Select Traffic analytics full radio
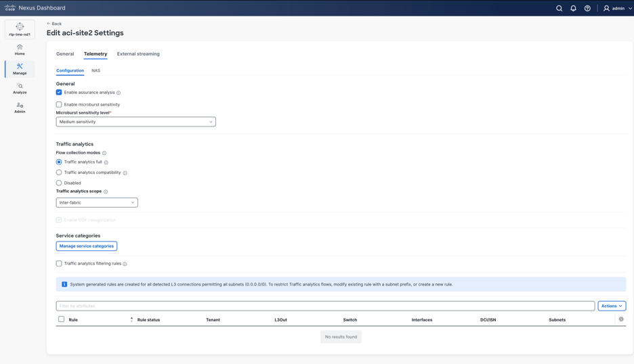This screenshot has width=634, height=364. pyautogui.click(x=59, y=162)
